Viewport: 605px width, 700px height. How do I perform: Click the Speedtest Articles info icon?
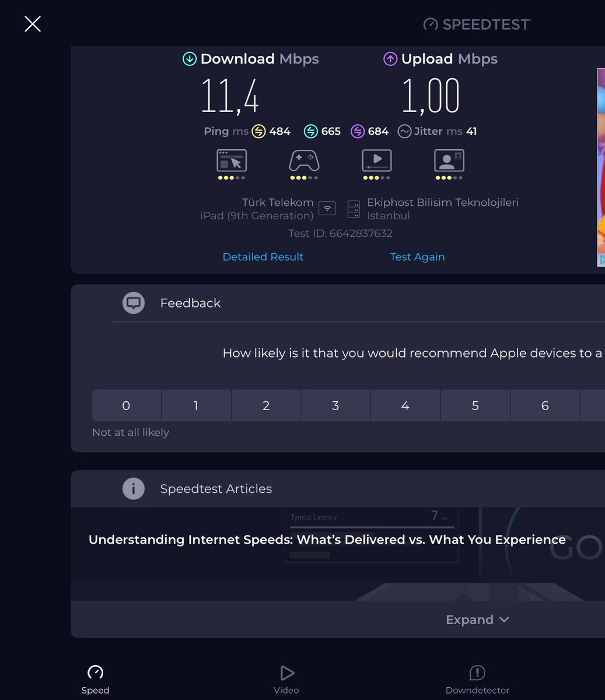(134, 489)
